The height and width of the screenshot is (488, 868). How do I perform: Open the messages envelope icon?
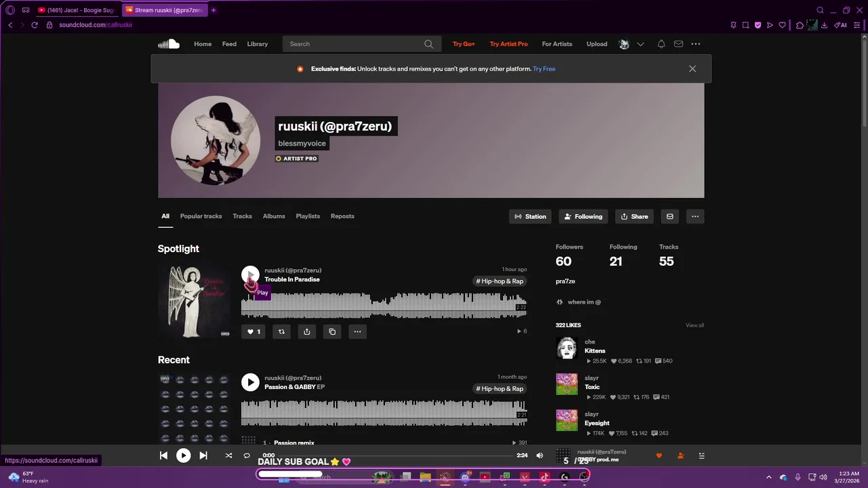click(678, 44)
